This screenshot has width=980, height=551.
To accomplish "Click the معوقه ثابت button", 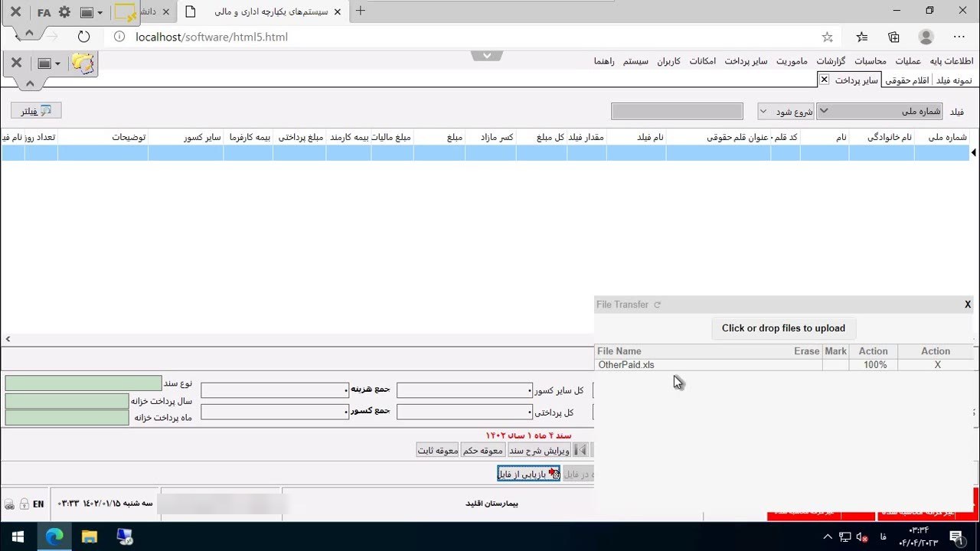I will pos(438,450).
